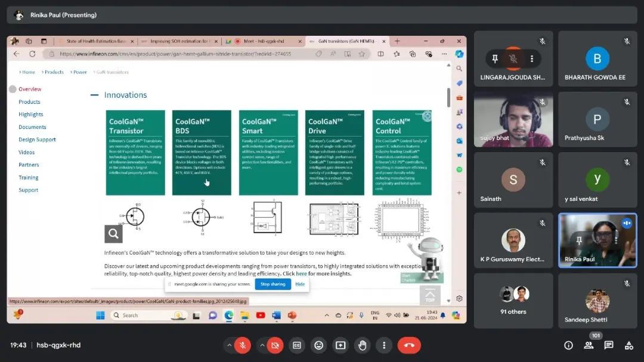Select Overview in left page navigation

click(x=30, y=89)
